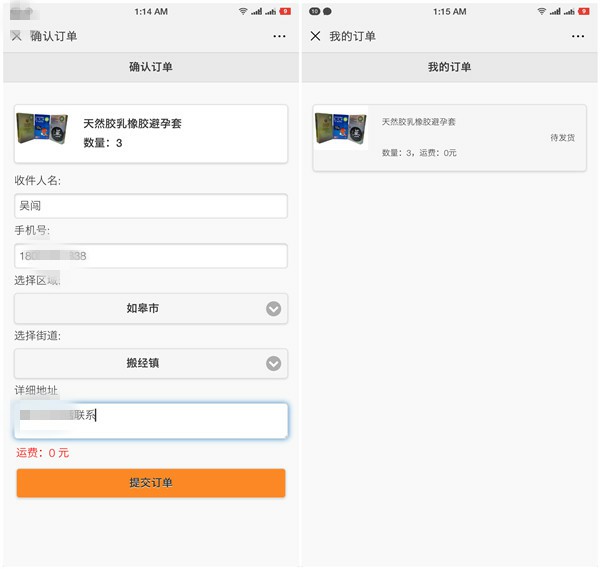Tap 数量：3，运费：0元 in the 我的订单 card
Screen dimensions: 600x569
click(419, 153)
